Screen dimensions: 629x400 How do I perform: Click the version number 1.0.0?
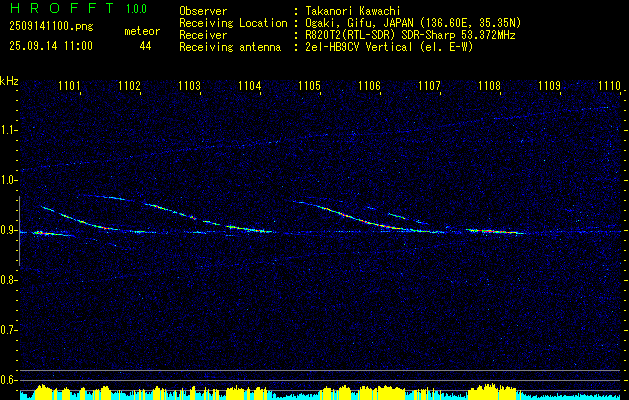136,9
